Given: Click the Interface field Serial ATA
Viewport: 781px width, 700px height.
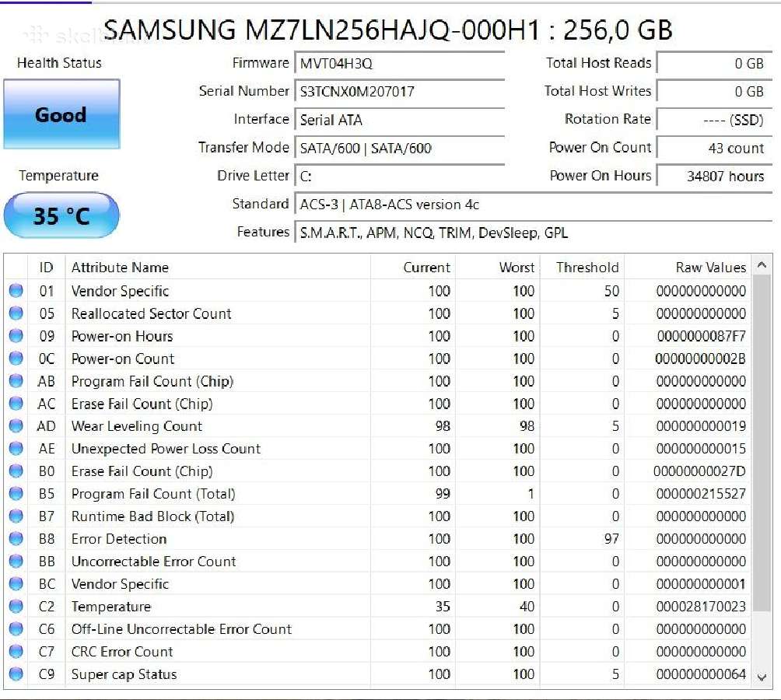Looking at the screenshot, I should click(x=400, y=120).
